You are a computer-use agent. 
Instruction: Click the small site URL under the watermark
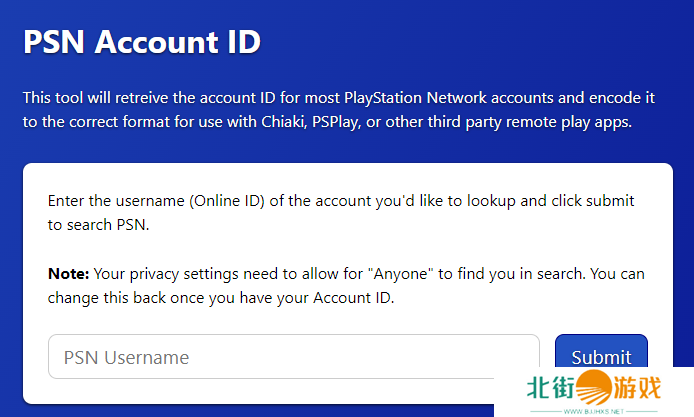pos(595,410)
